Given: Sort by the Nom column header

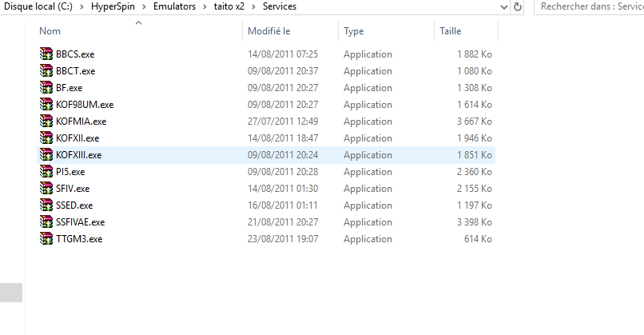Looking at the screenshot, I should [50, 31].
